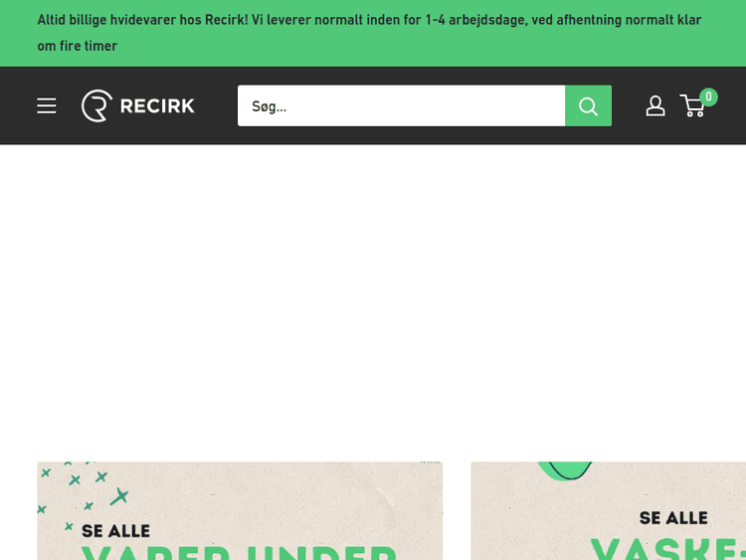Click 'om fire timer' announcement text
The width and height of the screenshot is (746, 560).
[x=77, y=46]
